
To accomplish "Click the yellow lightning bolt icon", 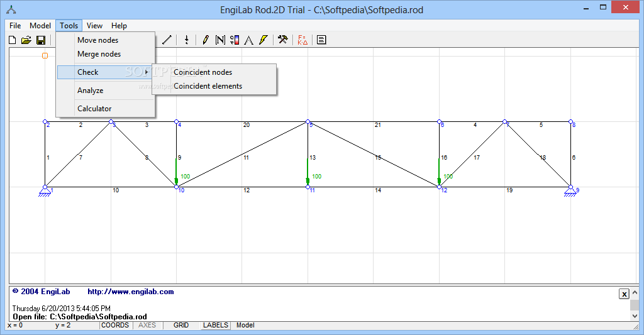I will click(x=264, y=40).
